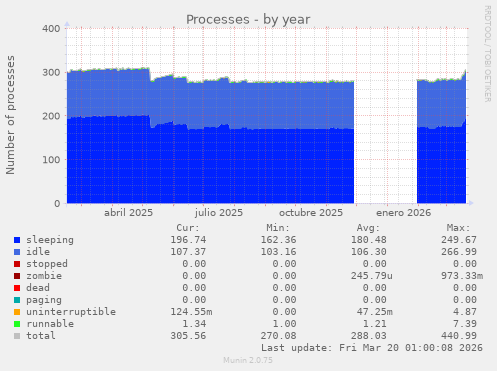Click runnable current value 1.34
This screenshot has height=371, width=497.
pyautogui.click(x=194, y=324)
